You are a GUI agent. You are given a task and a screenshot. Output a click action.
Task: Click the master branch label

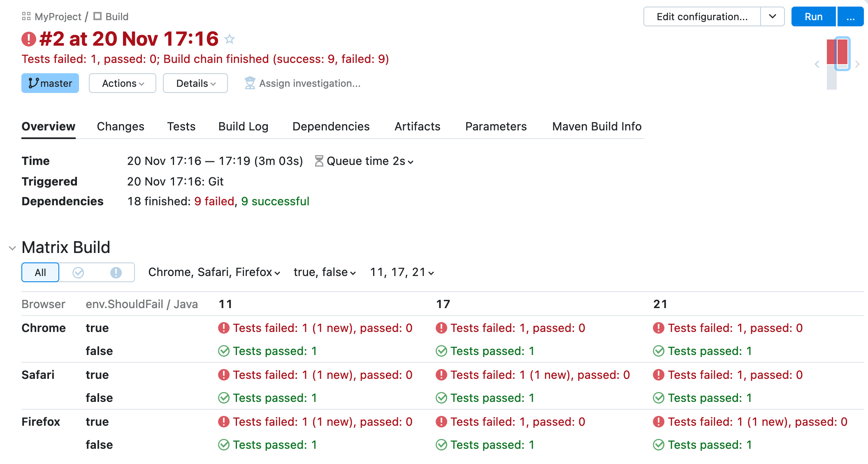click(x=50, y=83)
